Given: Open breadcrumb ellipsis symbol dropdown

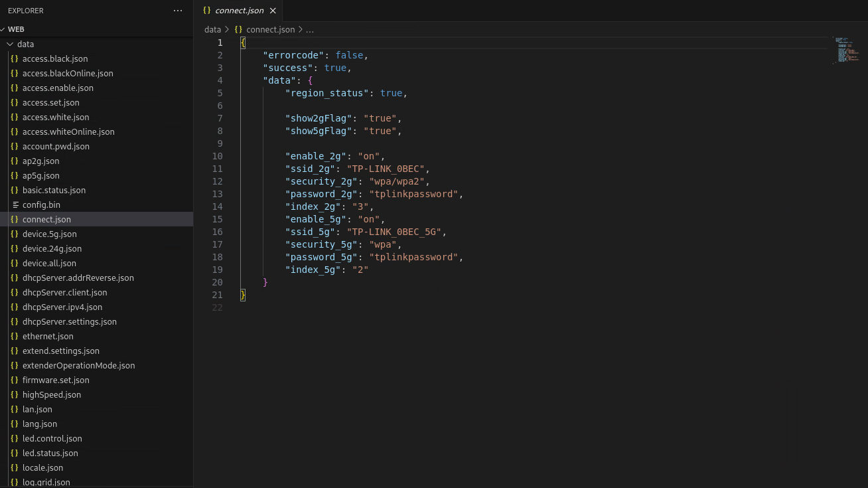Looking at the screenshot, I should 310,29.
